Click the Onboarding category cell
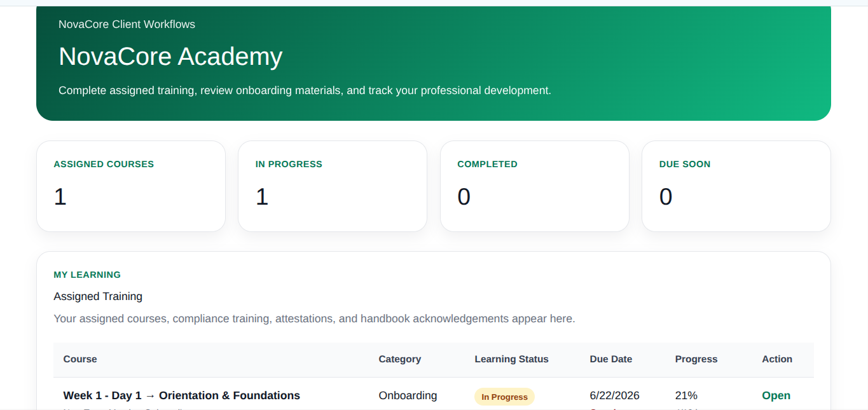Image resolution: width=868 pixels, height=410 pixels. [x=408, y=395]
